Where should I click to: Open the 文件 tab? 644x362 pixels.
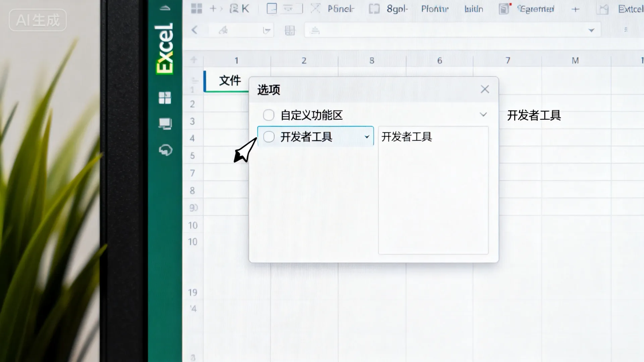click(x=230, y=80)
